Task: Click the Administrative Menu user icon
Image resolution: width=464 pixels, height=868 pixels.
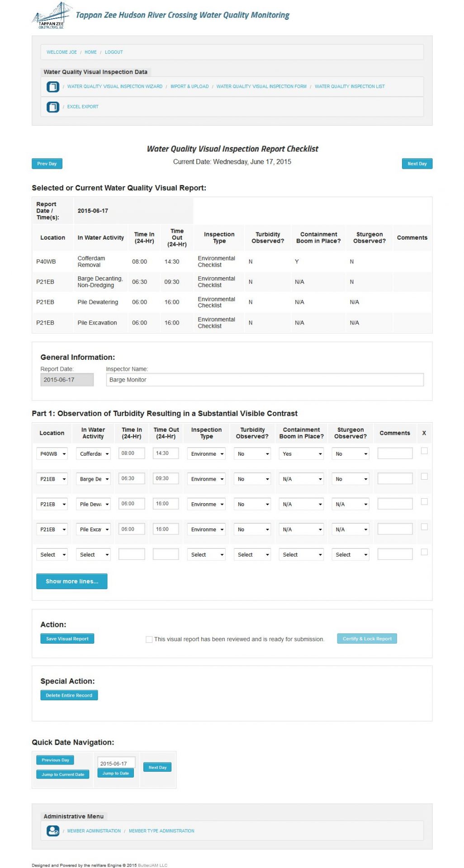Action: tap(53, 830)
